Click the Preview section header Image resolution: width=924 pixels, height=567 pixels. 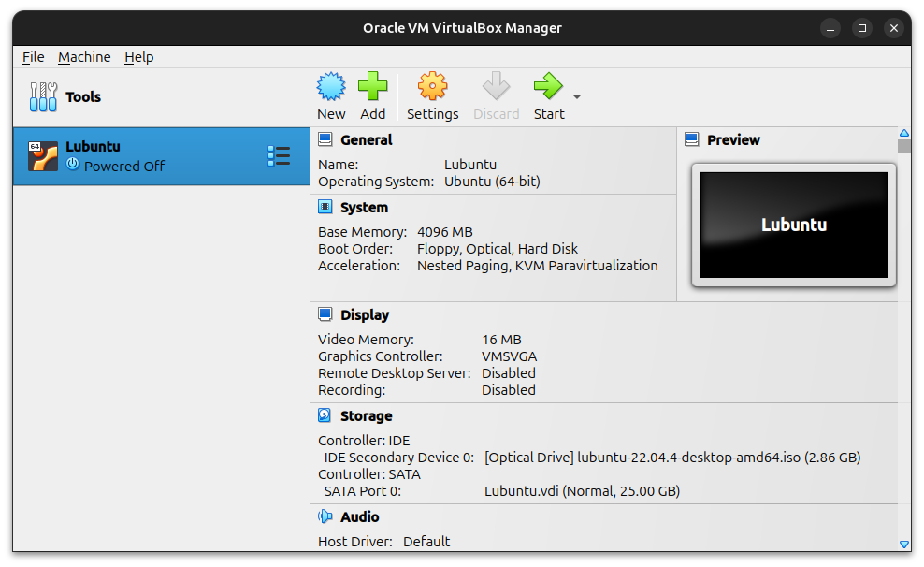pyautogui.click(x=733, y=140)
